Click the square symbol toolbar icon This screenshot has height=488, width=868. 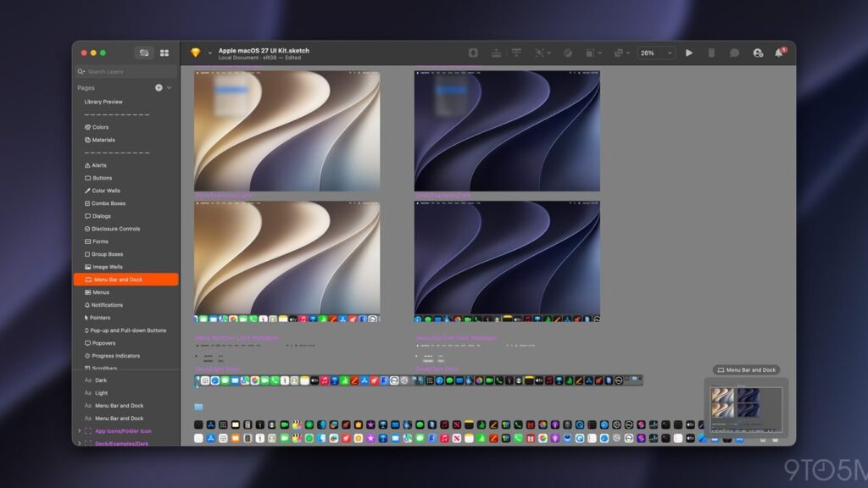tap(590, 53)
